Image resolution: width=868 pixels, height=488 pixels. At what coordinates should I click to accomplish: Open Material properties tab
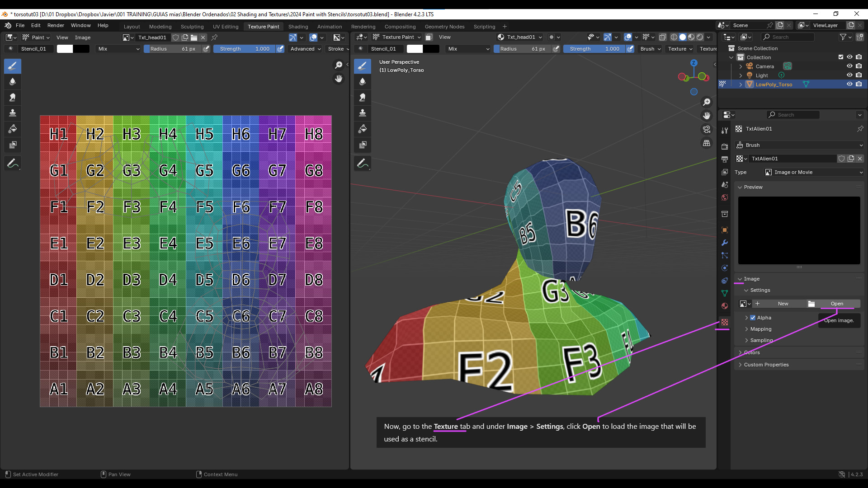pyautogui.click(x=725, y=306)
